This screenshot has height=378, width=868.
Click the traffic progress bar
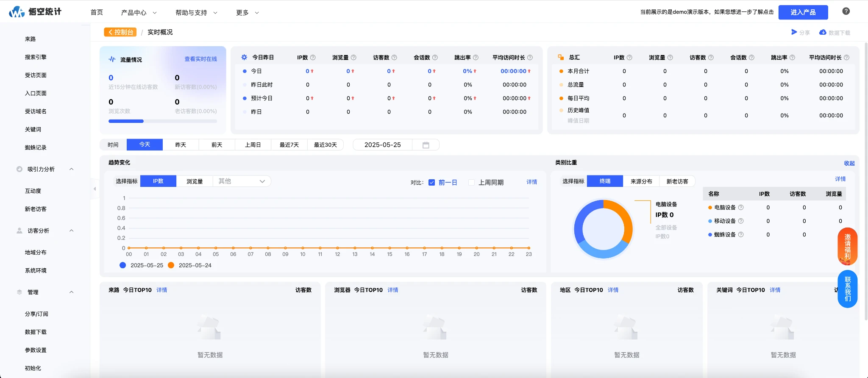[x=162, y=121]
